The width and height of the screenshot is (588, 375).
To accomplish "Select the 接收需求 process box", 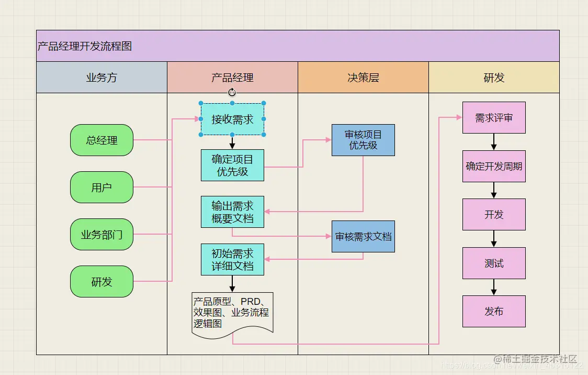I will [x=232, y=119].
